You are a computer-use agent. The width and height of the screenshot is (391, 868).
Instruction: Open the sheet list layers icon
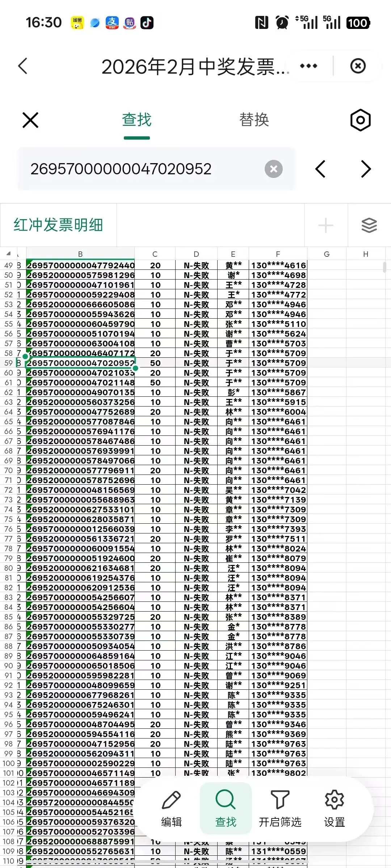pos(369,226)
